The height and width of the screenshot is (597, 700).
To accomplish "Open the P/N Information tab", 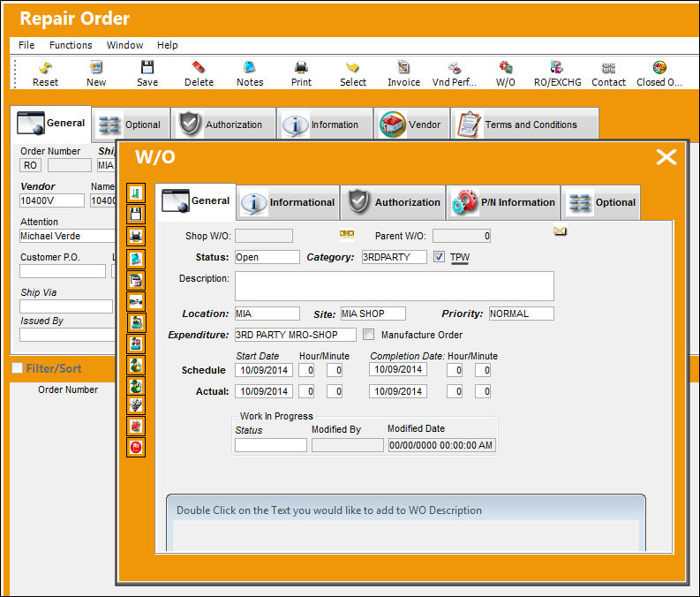I will pos(503,202).
